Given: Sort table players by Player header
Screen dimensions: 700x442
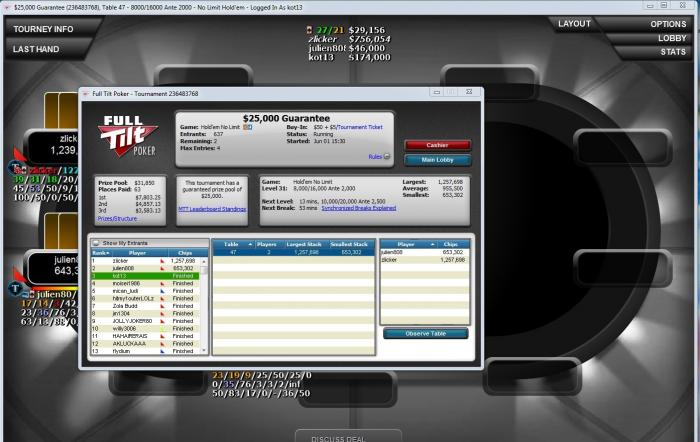Looking at the screenshot, I should point(408,244).
